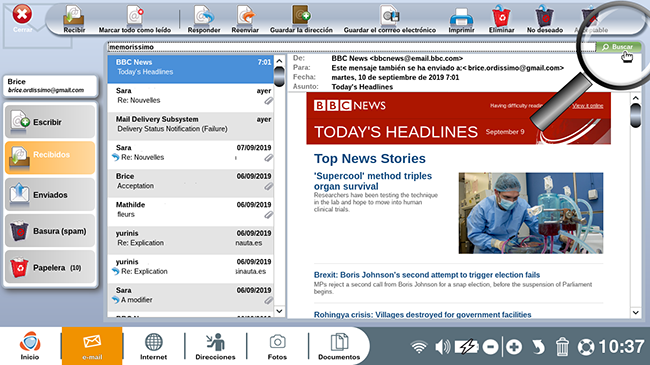This screenshot has height=365, width=650.
Task: Open Rohingya crisis villages destroyed link
Action: tap(422, 315)
